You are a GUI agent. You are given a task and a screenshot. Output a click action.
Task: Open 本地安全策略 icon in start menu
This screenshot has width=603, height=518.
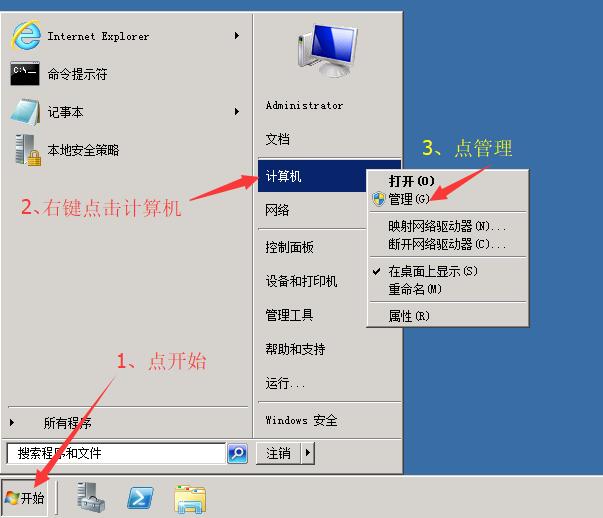pyautogui.click(x=25, y=150)
